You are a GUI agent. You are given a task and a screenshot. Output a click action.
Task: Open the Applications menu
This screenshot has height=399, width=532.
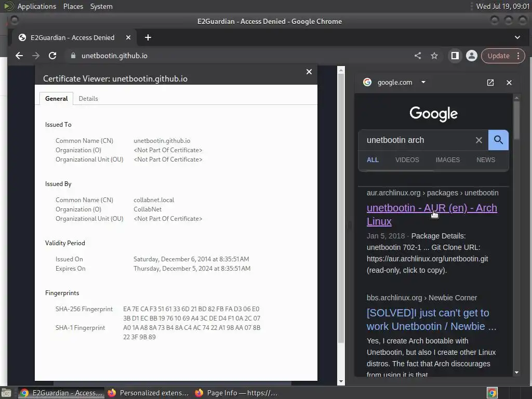pos(37,6)
